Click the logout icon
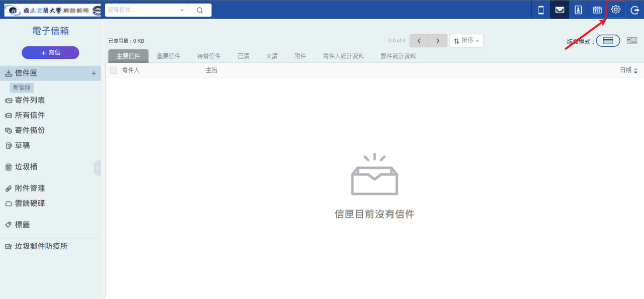Viewport: 644px width, 299px height. (x=634, y=10)
